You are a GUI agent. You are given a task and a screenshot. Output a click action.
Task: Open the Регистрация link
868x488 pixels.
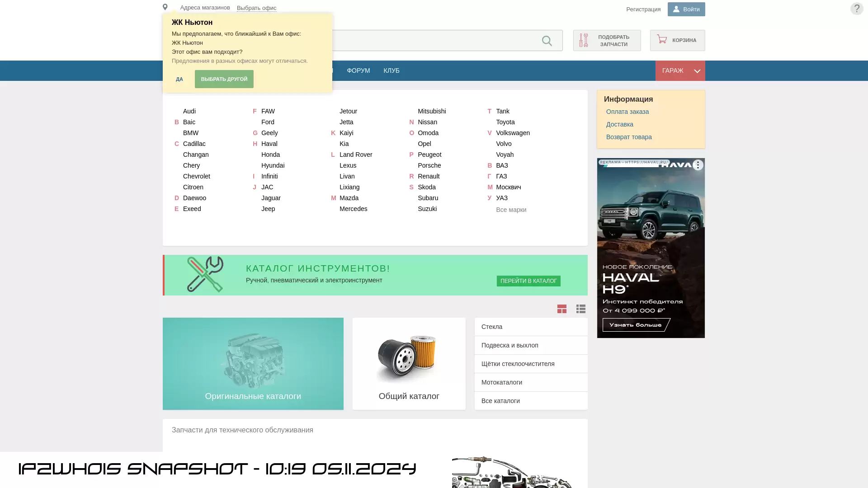[x=643, y=9]
